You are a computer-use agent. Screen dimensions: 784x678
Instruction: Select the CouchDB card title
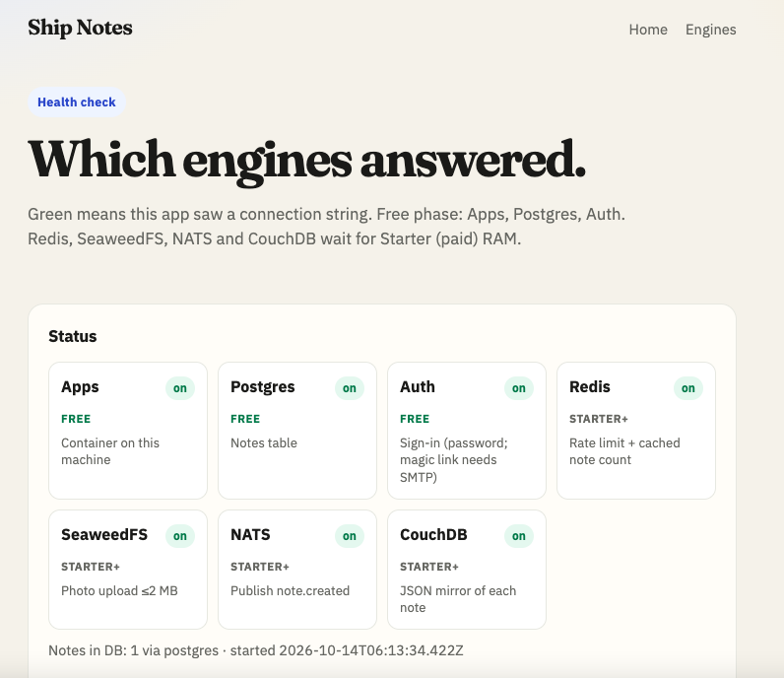click(x=433, y=535)
